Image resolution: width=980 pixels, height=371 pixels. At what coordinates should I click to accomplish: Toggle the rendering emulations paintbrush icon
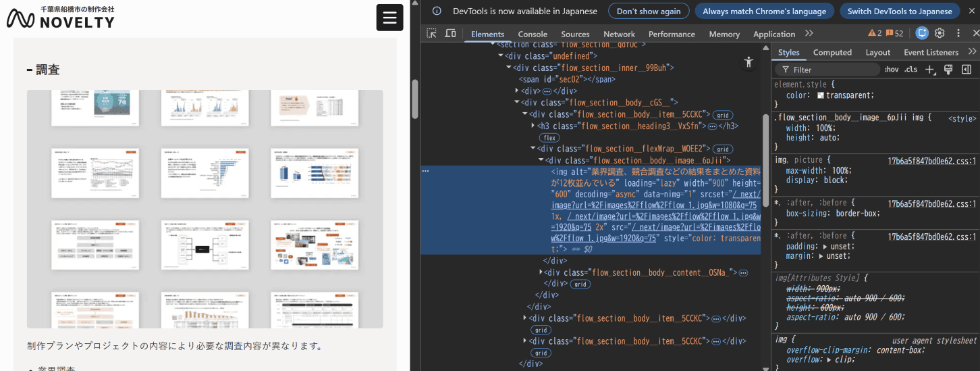tap(948, 70)
